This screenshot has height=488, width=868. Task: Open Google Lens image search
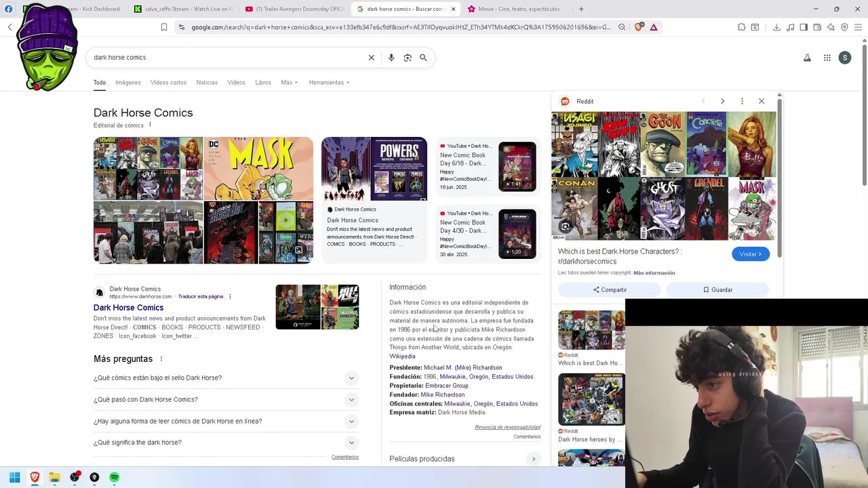click(408, 58)
